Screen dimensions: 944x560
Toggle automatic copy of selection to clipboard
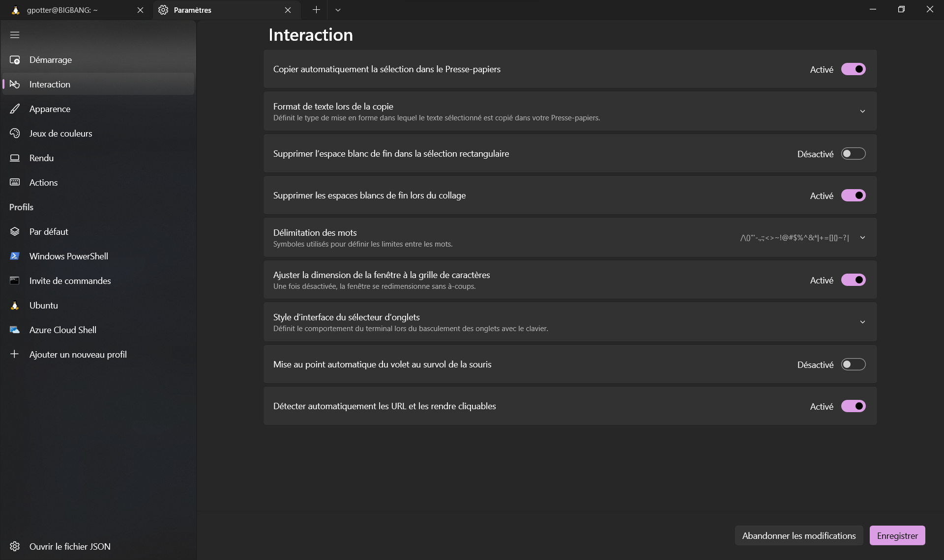click(x=853, y=69)
